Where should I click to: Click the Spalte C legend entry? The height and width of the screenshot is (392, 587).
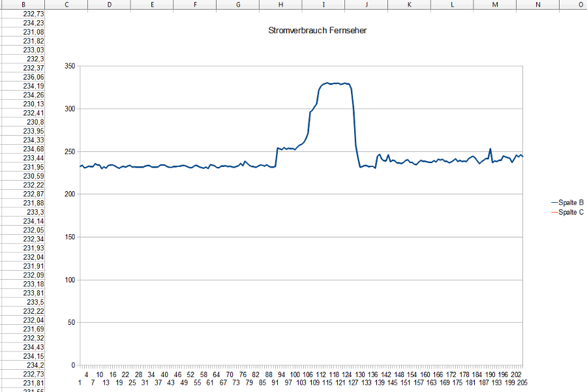coord(571,212)
